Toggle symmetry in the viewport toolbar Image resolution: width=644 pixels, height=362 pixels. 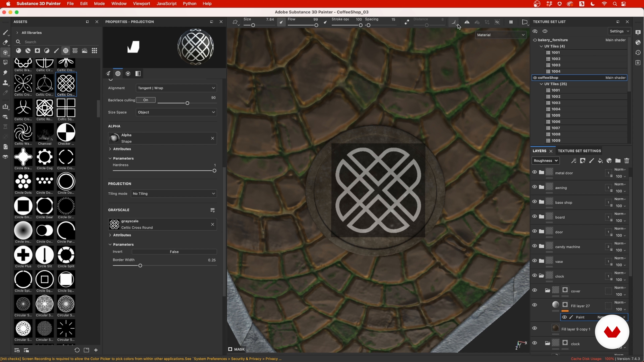point(467,22)
